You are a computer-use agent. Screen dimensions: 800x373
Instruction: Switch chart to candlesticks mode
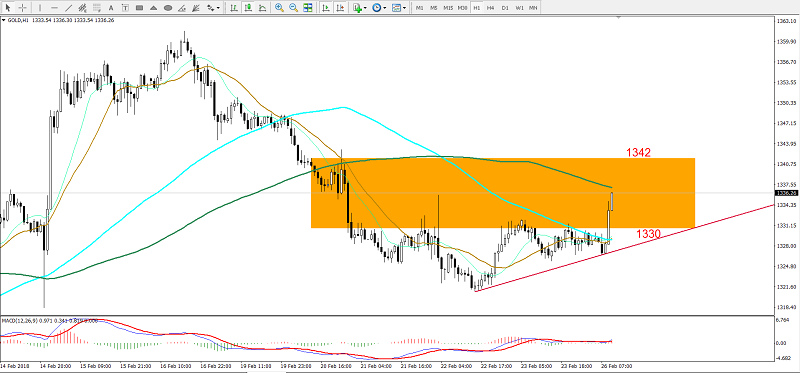click(248, 8)
